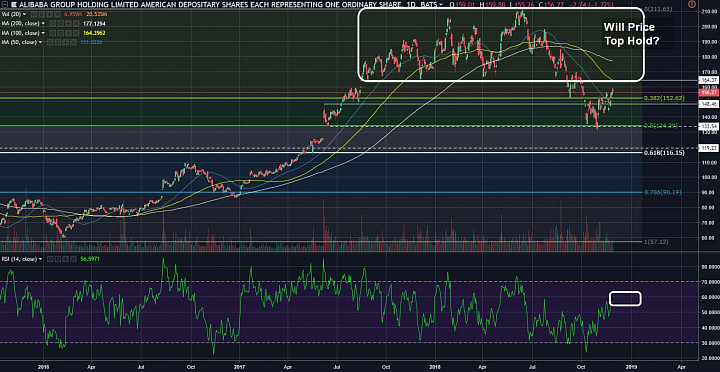Open settings for MA (100, close)
The width and height of the screenshot is (720, 372).
(x=61, y=33)
